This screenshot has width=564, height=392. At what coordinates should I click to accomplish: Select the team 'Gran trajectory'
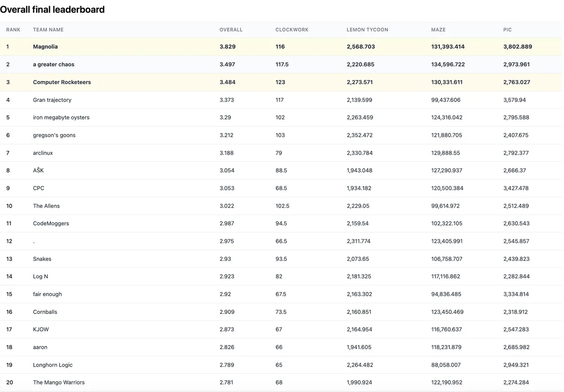pyautogui.click(x=52, y=100)
